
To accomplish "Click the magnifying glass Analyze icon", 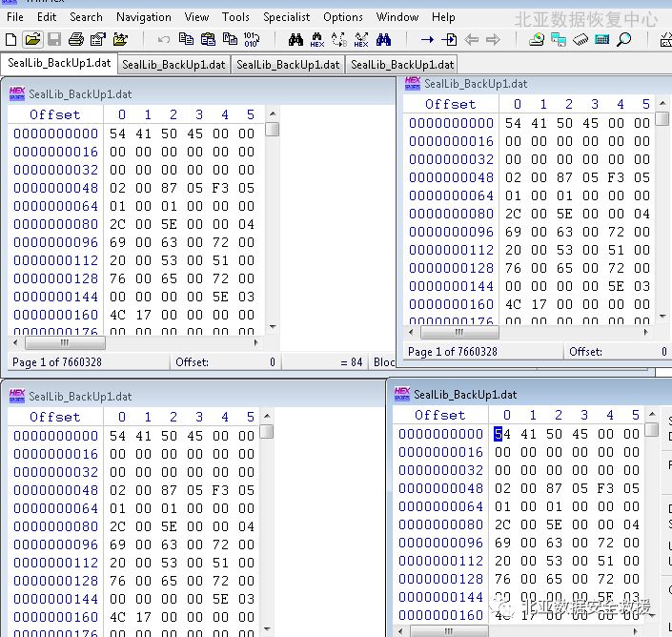I will pos(624,39).
